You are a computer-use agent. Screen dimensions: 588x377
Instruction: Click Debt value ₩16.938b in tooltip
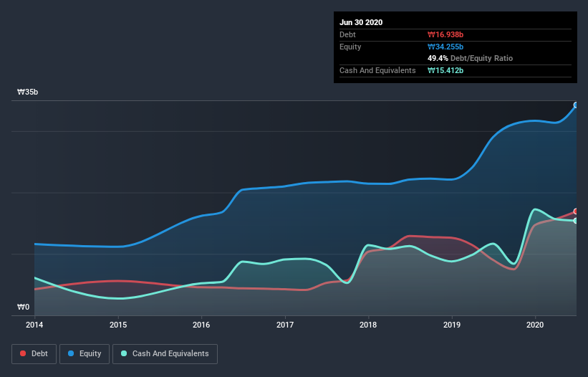click(445, 34)
